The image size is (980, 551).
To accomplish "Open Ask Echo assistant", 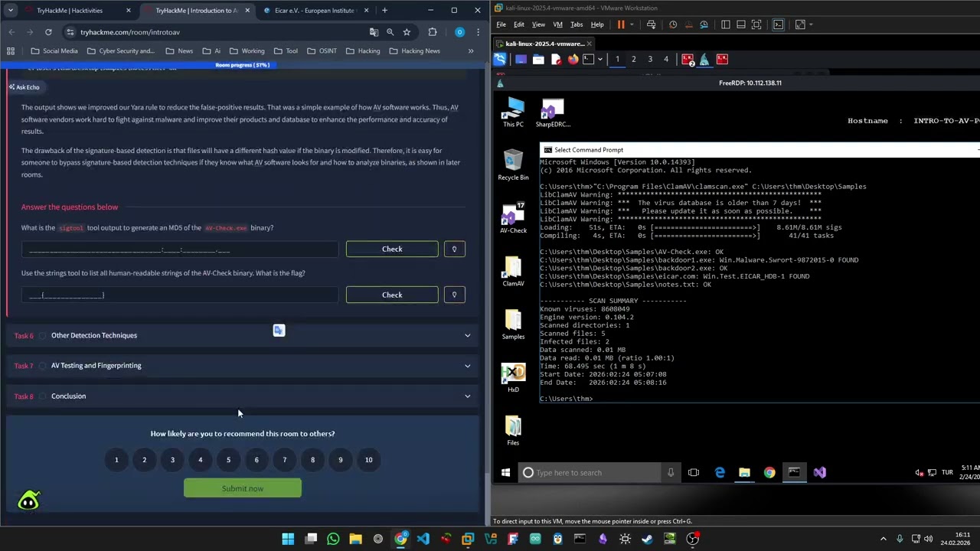I will point(24,87).
